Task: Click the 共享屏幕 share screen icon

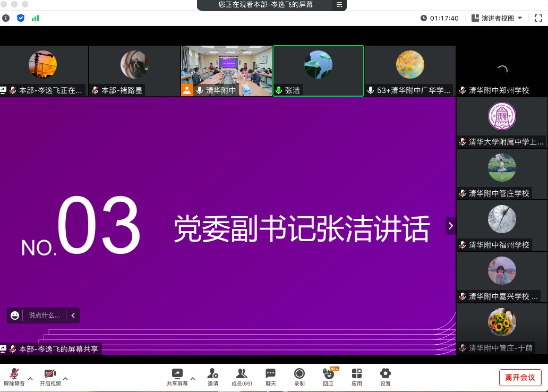Action: (177, 374)
